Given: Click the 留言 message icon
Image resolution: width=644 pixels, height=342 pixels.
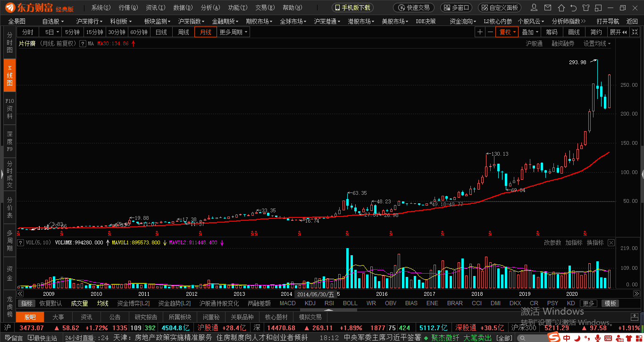Looking at the screenshot, I should 14,338.
